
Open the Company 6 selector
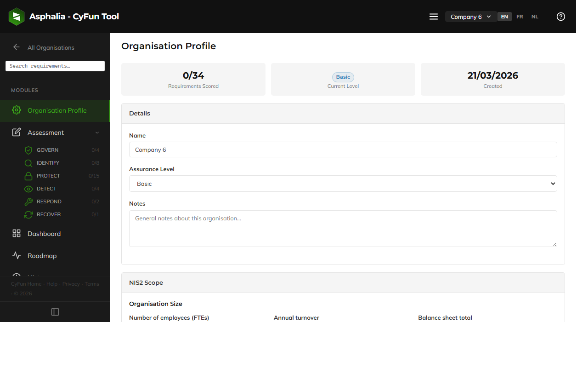click(470, 16)
